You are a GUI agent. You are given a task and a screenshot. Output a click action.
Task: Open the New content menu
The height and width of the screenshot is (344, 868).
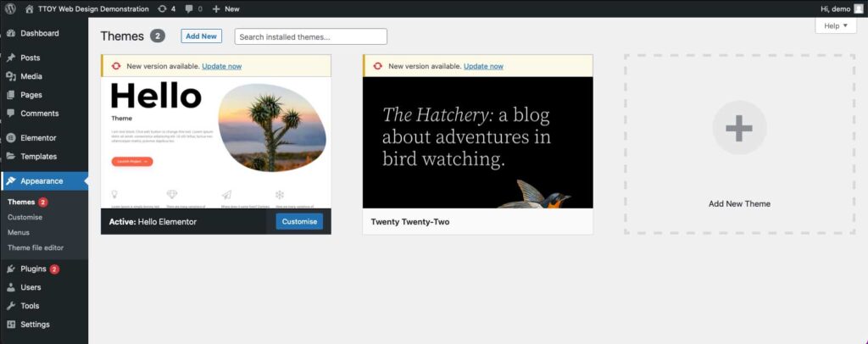(225, 8)
